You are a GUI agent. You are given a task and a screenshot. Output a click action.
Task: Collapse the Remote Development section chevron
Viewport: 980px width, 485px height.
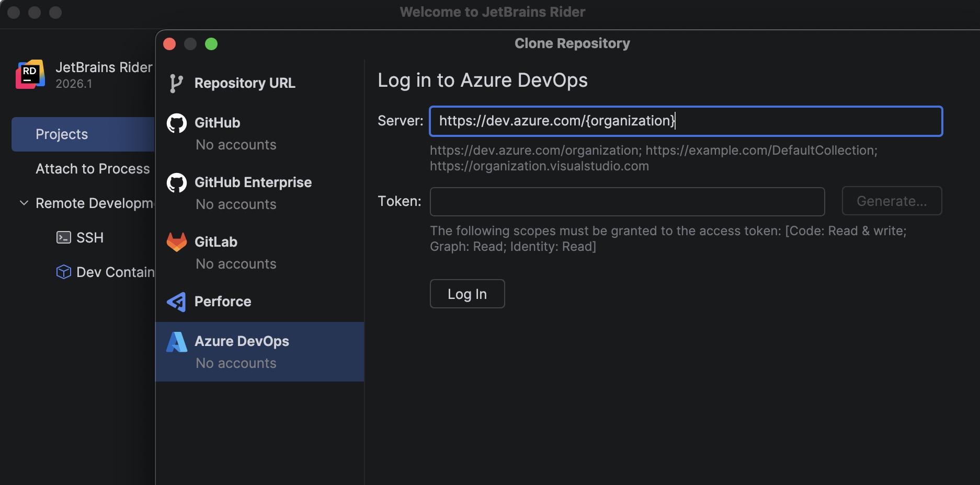(x=24, y=203)
